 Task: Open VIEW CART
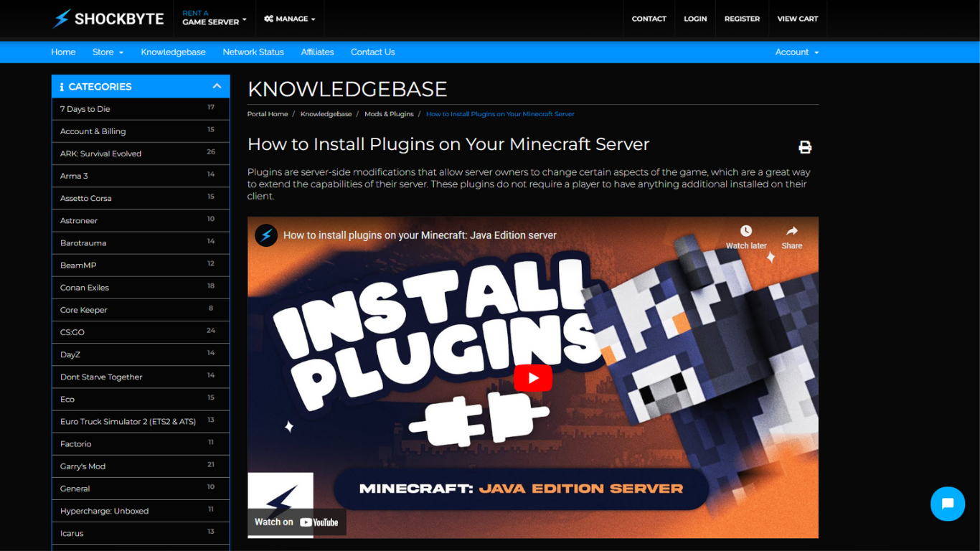pos(798,19)
